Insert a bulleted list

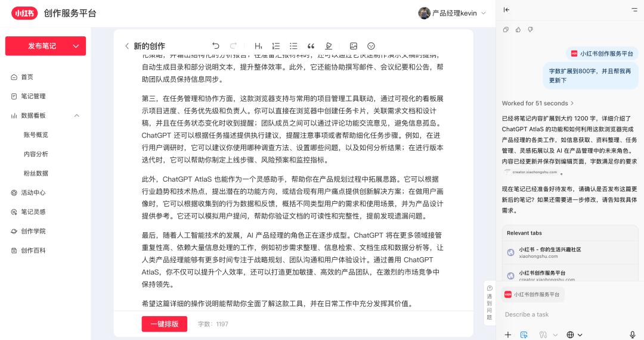(293, 46)
